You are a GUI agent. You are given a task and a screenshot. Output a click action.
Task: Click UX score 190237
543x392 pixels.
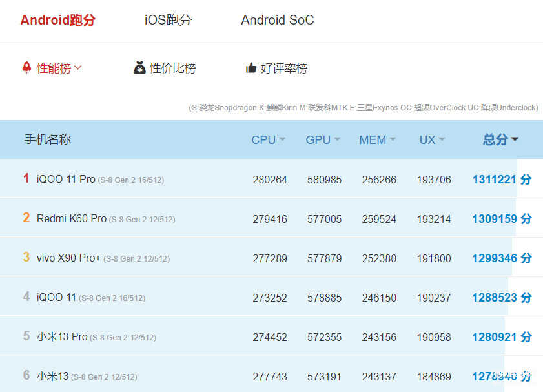[434, 298]
